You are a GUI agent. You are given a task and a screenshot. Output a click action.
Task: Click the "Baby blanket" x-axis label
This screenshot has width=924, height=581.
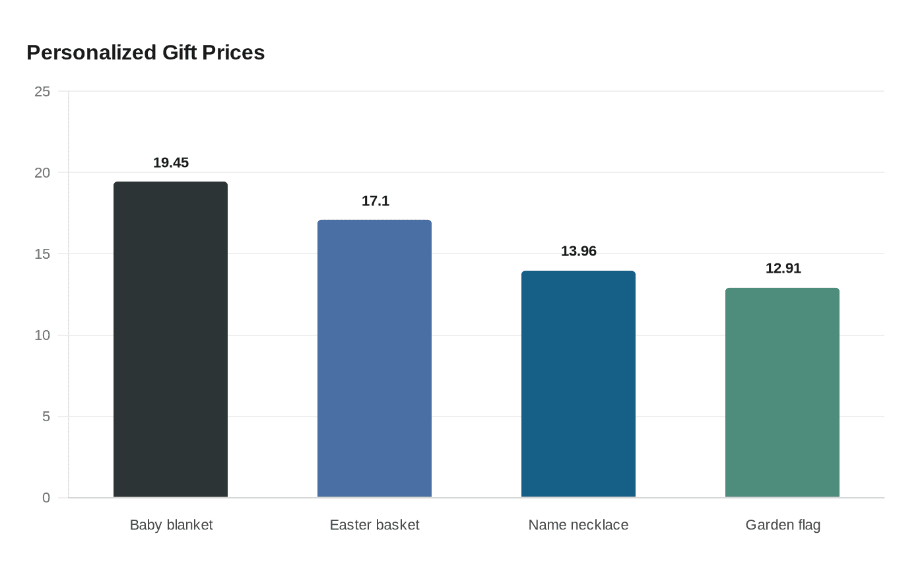pos(171,525)
